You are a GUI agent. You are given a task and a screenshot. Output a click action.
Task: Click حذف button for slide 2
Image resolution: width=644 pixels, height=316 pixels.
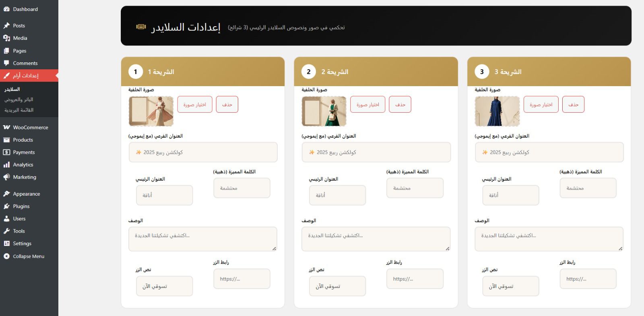coord(400,105)
